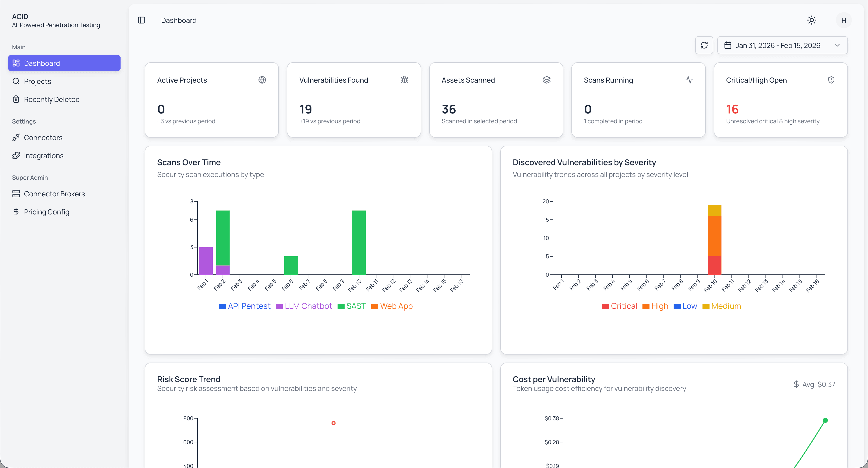
Task: Click the calendar icon in date picker
Action: coord(728,45)
